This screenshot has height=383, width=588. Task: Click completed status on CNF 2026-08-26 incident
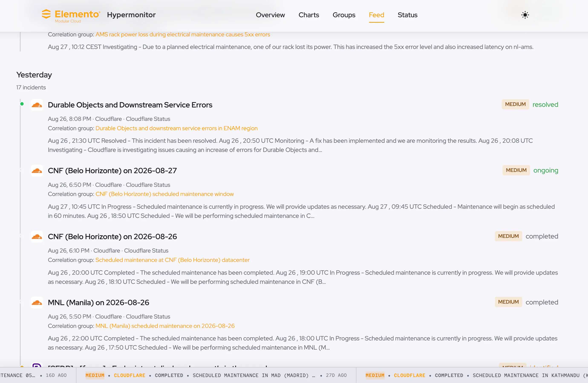(542, 236)
